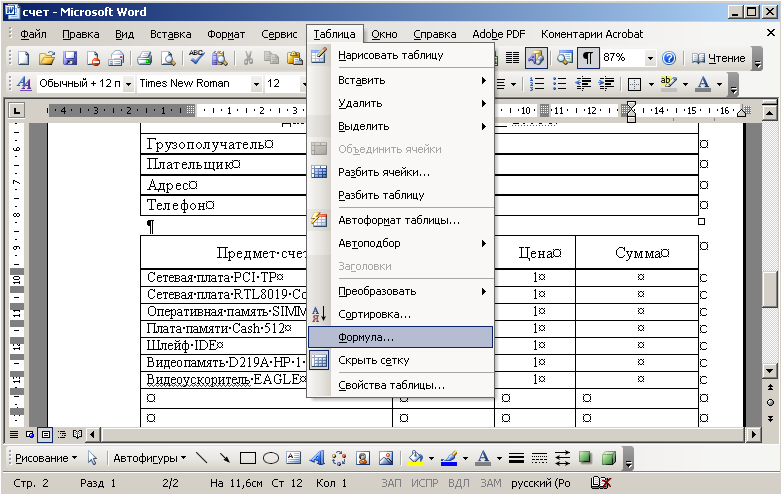Select the Oval drawing tool
The width and height of the screenshot is (781, 494).
tap(270, 458)
